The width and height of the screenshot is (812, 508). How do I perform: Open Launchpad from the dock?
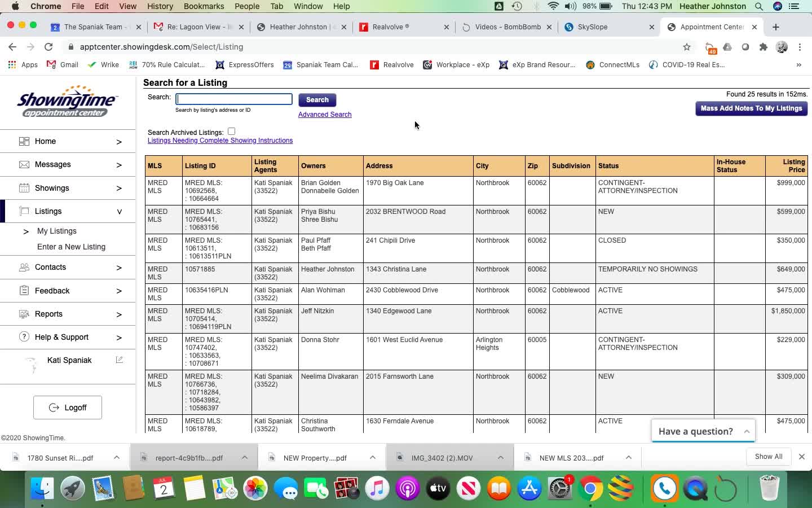point(73,488)
